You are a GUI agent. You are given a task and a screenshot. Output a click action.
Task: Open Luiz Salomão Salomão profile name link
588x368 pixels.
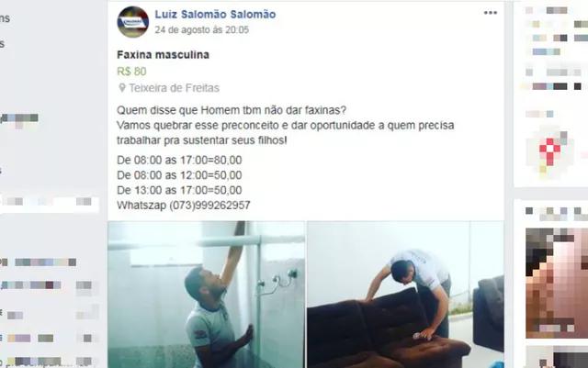point(215,15)
